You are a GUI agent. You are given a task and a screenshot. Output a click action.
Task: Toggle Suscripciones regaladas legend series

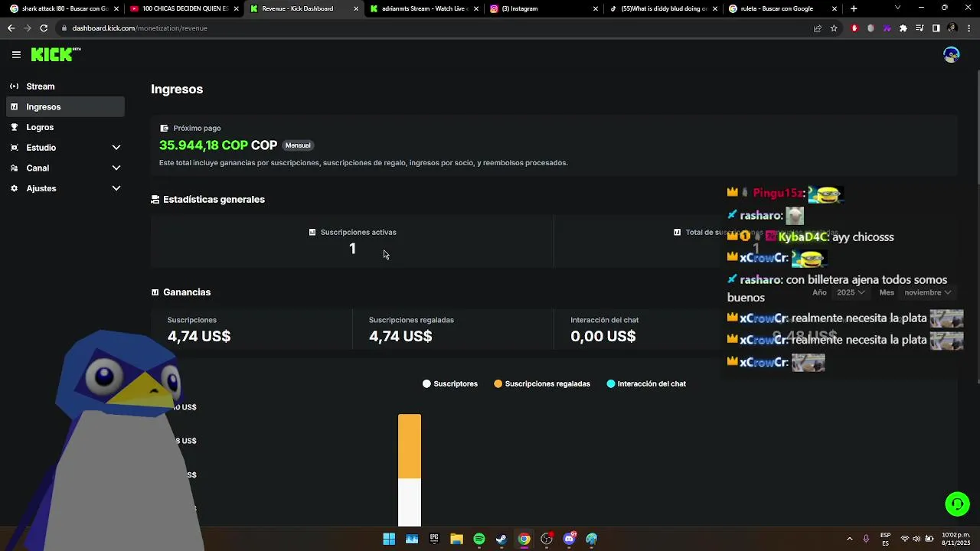point(542,384)
